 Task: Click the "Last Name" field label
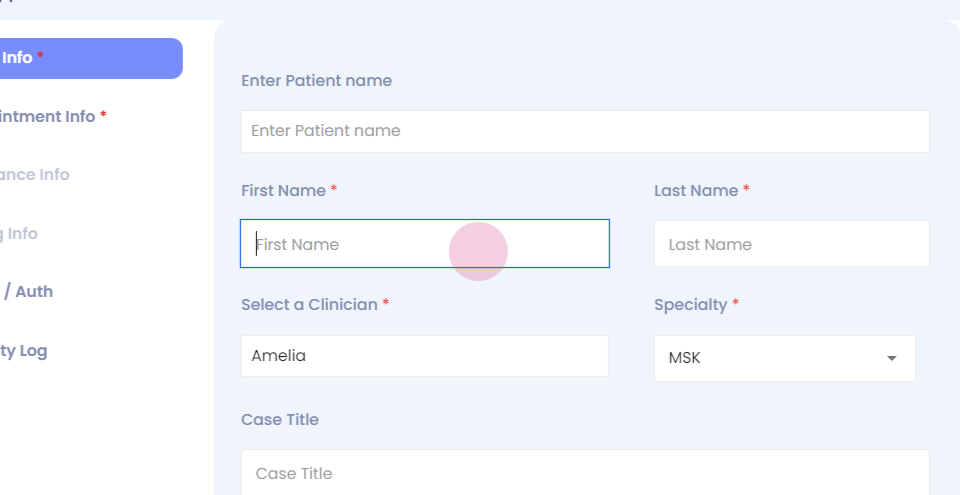coord(696,190)
